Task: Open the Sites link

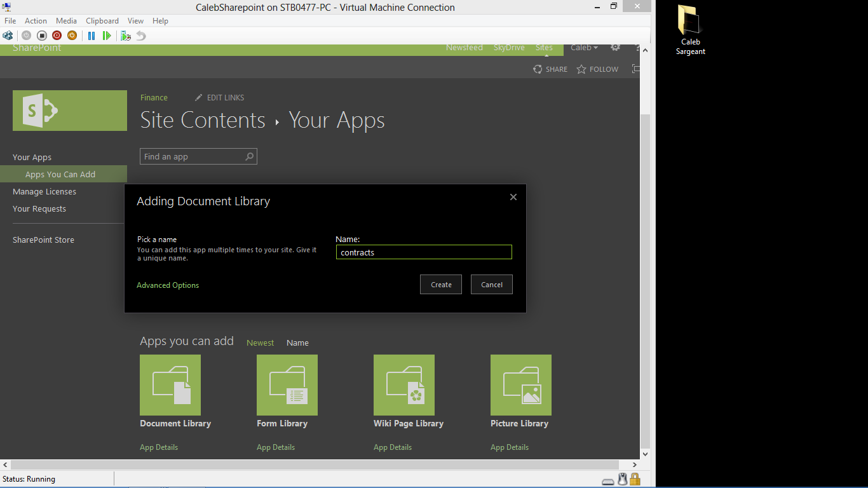Action: 544,48
